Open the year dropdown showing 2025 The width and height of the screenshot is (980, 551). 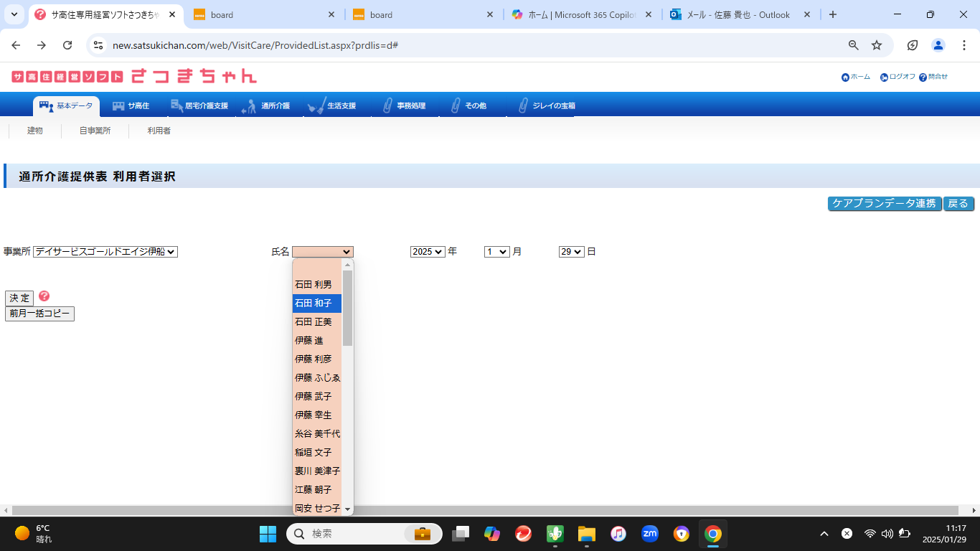tap(428, 252)
